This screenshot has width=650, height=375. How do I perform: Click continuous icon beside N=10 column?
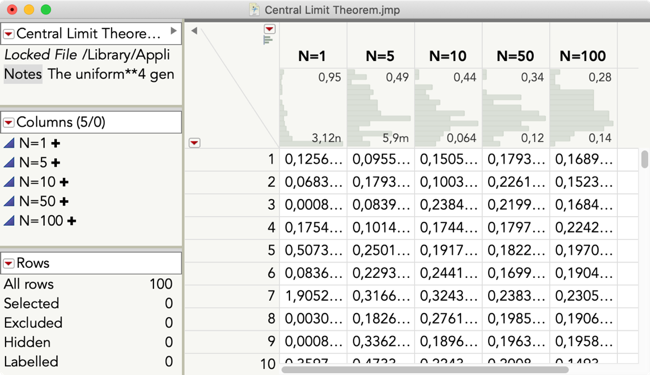click(x=9, y=182)
